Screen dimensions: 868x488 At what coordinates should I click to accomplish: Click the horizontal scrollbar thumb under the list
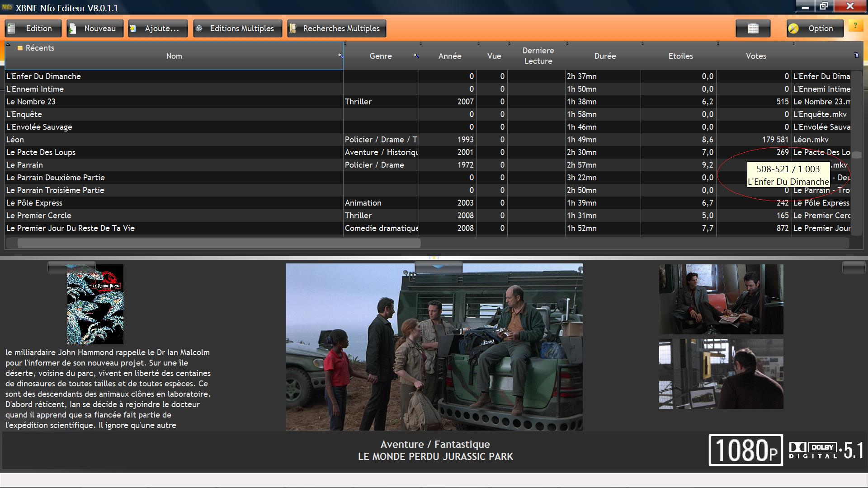click(x=219, y=243)
